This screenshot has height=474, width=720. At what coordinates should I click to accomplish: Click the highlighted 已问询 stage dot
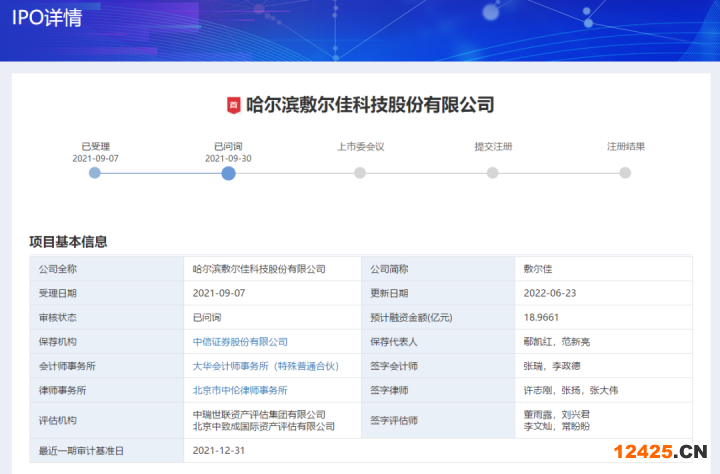pos(228,172)
